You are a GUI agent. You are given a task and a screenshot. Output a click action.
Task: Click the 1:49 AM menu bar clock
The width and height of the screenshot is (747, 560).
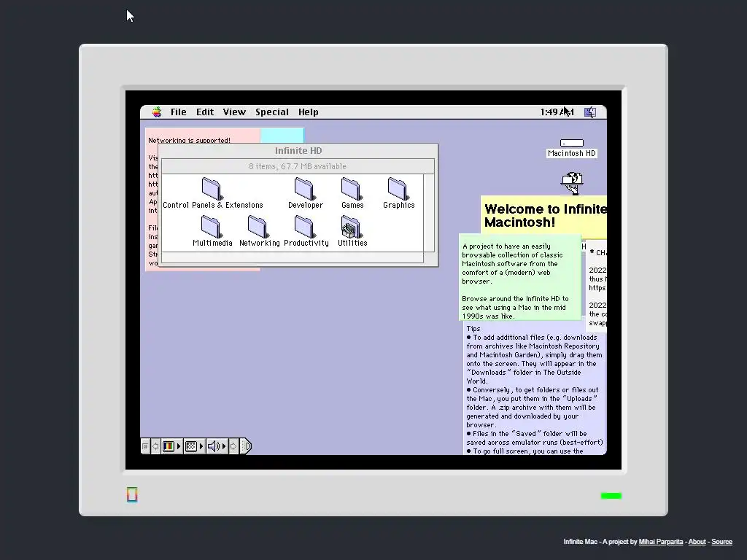pyautogui.click(x=557, y=112)
